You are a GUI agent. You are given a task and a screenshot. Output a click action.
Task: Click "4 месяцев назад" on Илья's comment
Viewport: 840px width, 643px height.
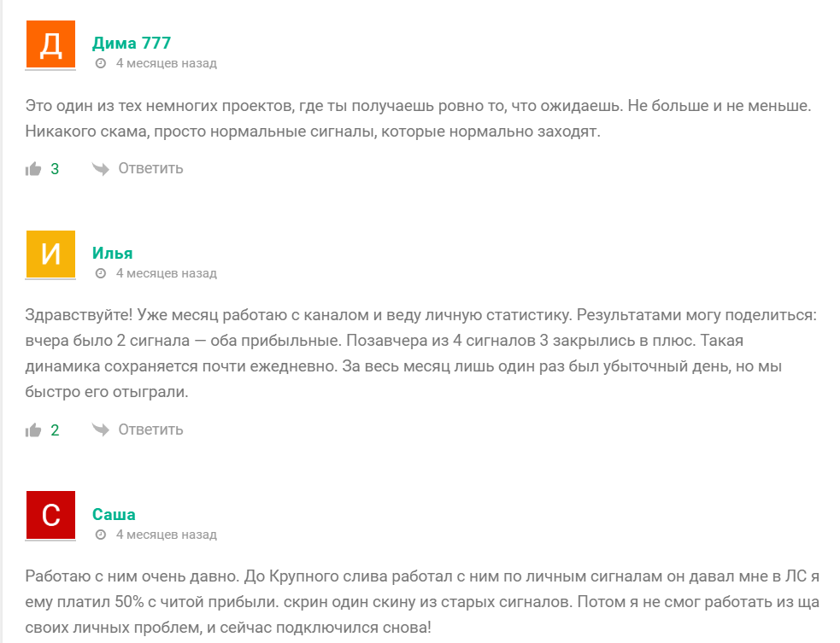click(x=166, y=274)
